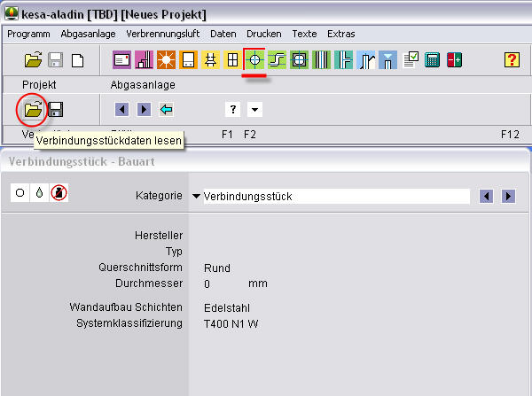Screen dimensions: 532x396
Task: Open the dropdown arrow next to F2 question mark
Action: (254, 110)
